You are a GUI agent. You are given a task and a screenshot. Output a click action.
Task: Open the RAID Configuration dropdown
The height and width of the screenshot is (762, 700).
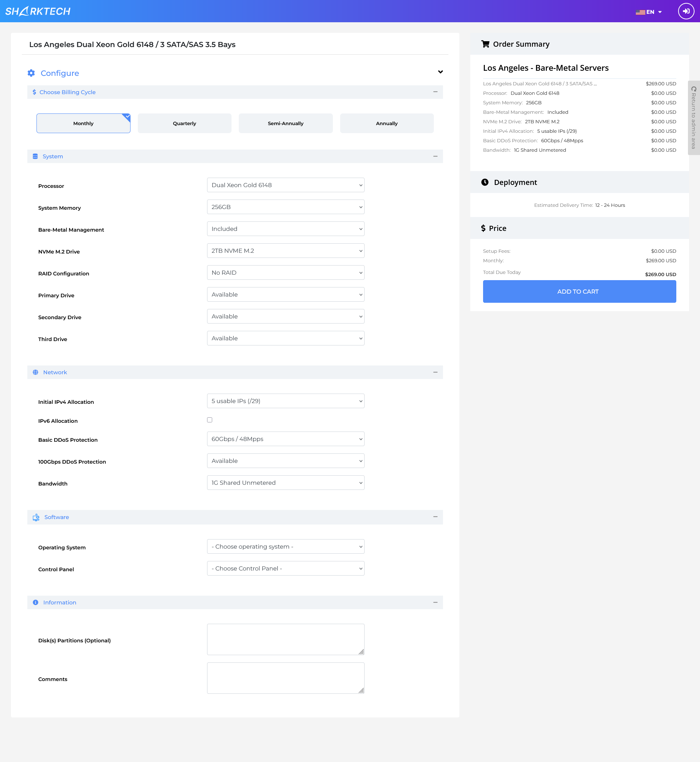click(285, 273)
